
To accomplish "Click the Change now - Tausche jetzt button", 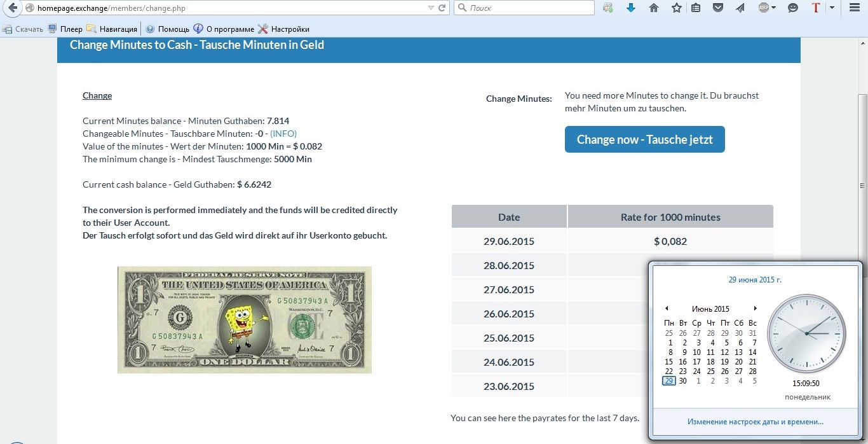I will click(x=645, y=139).
